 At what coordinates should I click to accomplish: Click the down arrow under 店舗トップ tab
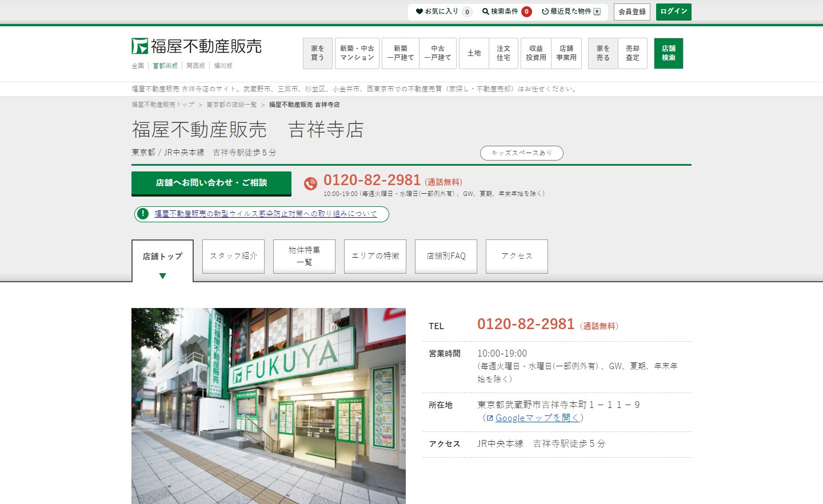click(162, 276)
